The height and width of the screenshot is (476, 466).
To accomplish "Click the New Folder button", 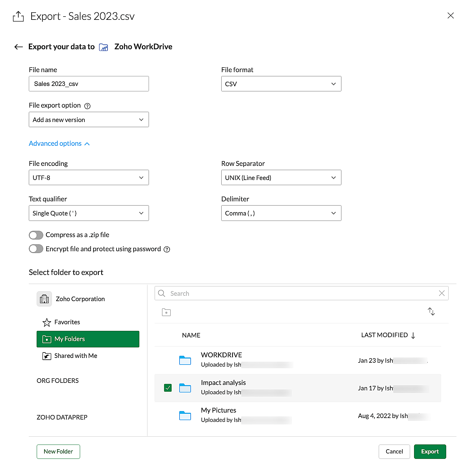I will pos(58,451).
